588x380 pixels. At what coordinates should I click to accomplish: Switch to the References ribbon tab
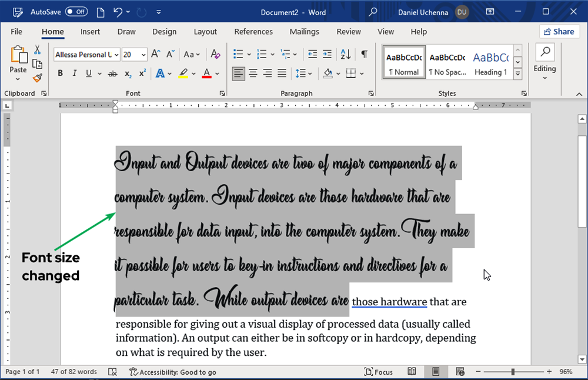click(x=253, y=32)
